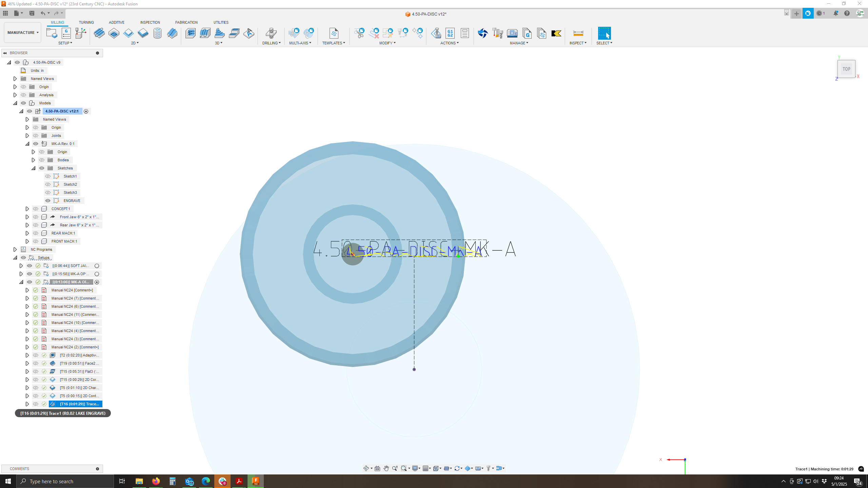Open the ACTIONS menu label
The height and width of the screenshot is (488, 868).
coord(449,43)
